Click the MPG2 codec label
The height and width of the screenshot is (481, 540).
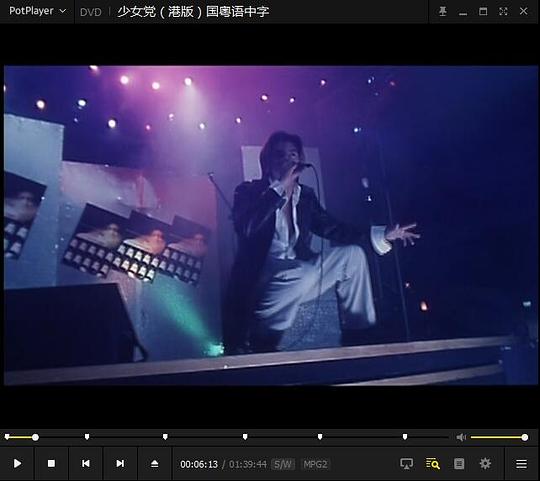(315, 464)
